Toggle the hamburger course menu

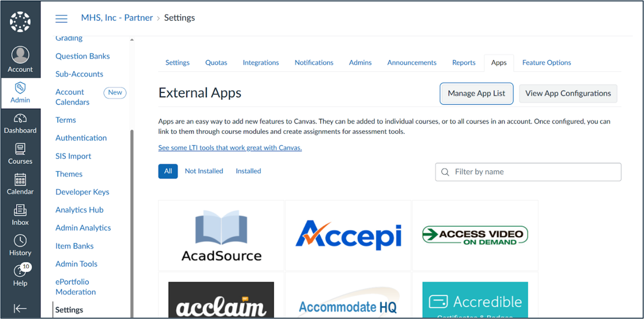pyautogui.click(x=62, y=18)
